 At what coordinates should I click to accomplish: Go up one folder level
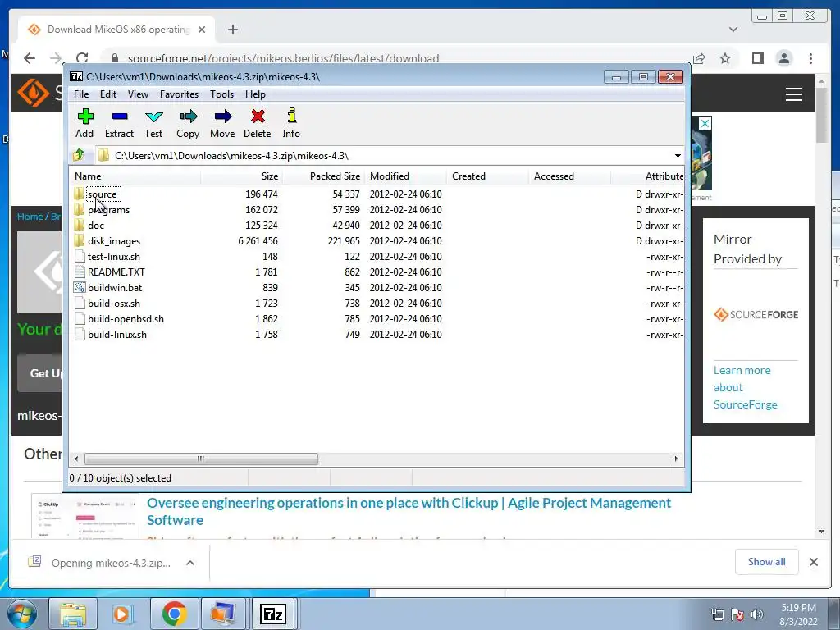pyautogui.click(x=79, y=155)
